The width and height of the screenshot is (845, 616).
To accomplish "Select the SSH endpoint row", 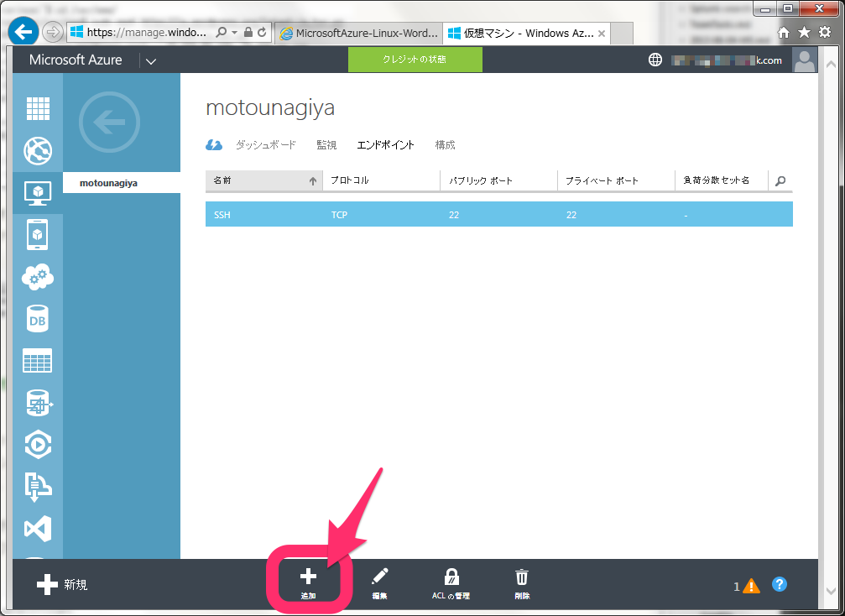I will (x=499, y=215).
